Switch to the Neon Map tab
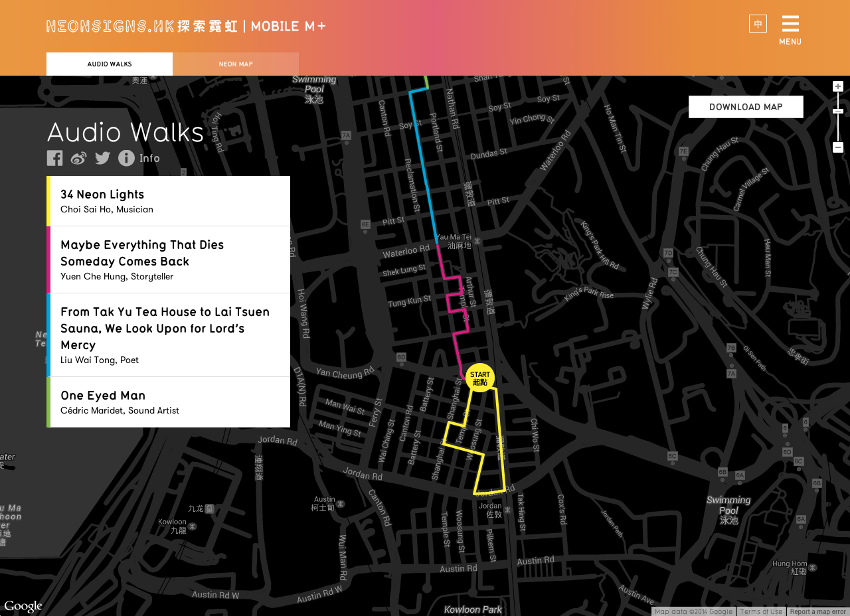The image size is (850, 616). tap(236, 64)
